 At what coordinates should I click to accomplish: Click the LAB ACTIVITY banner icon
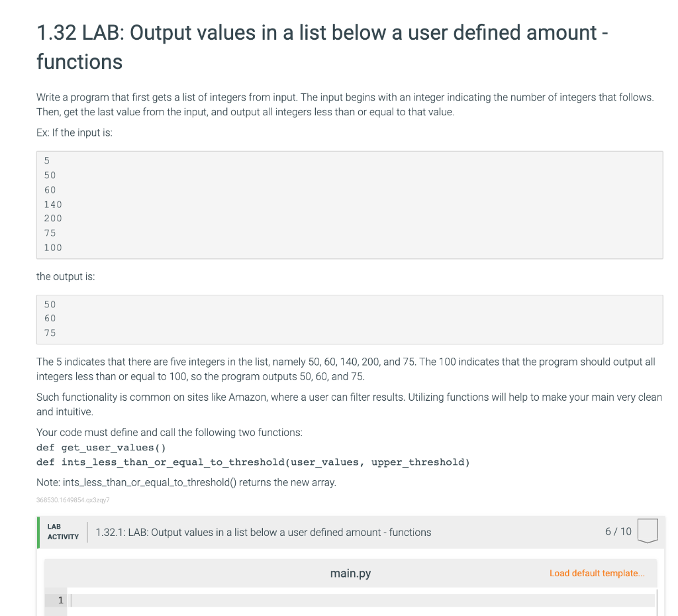[x=62, y=531]
